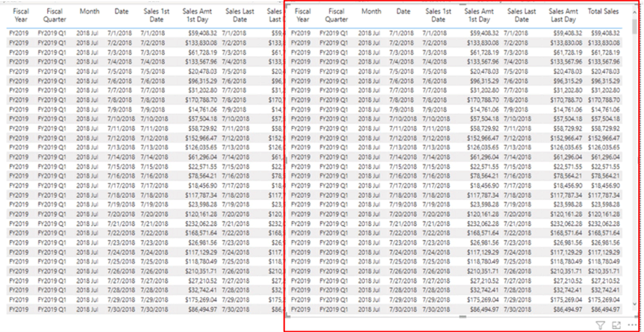Select Sales Amt 1st Day $61,728.19, left table
This screenshot has width=644, height=332.
[x=202, y=52]
